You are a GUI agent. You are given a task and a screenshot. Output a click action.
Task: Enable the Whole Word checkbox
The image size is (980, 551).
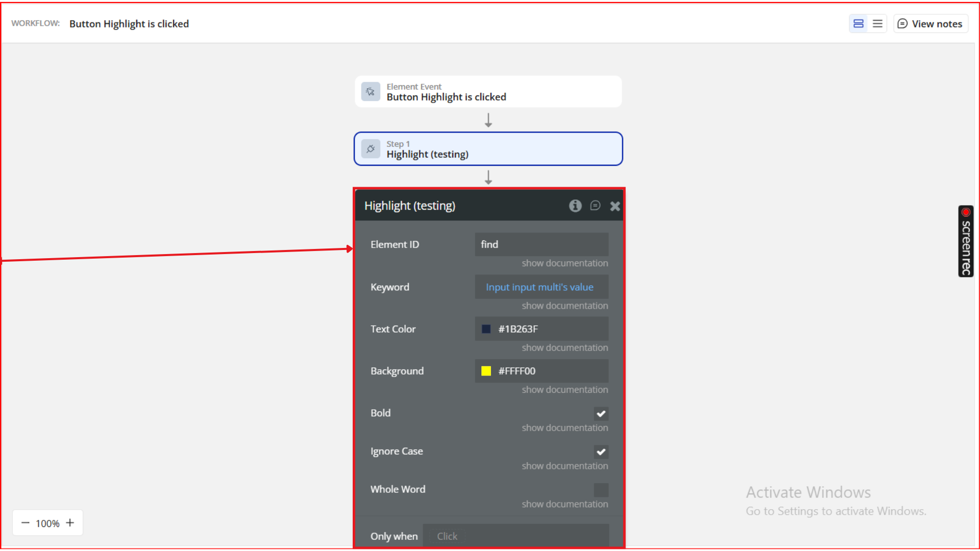(x=601, y=490)
